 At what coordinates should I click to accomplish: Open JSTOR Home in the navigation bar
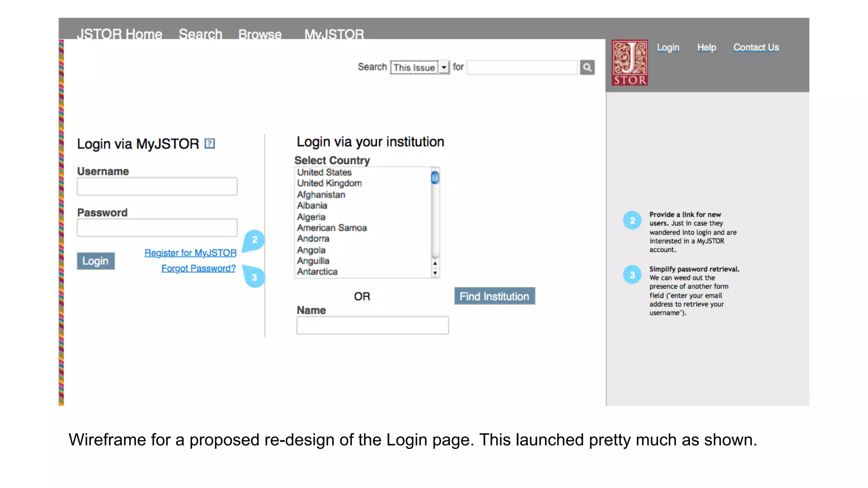click(120, 34)
